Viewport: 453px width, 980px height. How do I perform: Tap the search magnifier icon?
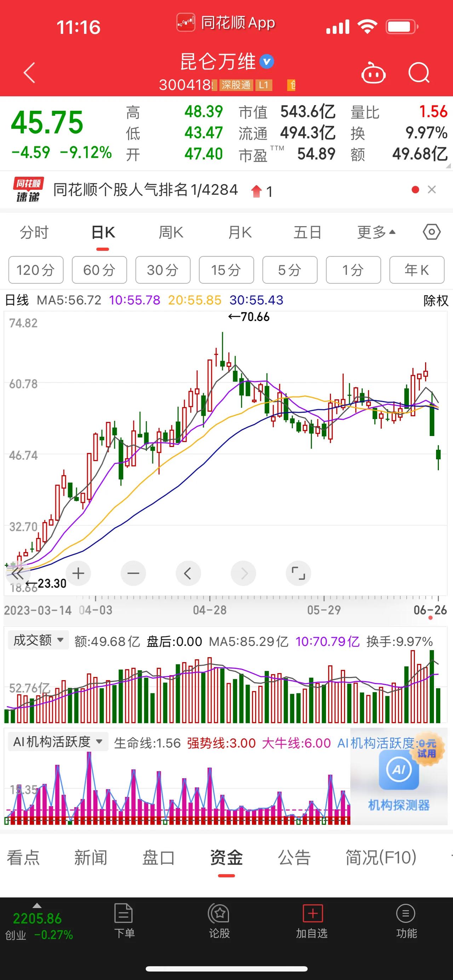[x=419, y=72]
